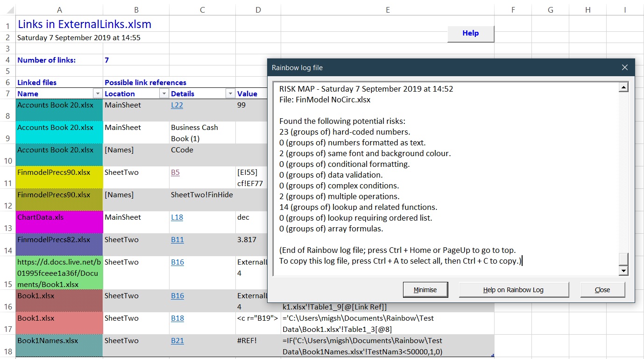
Task: Open the Location column filter dropdown
Action: coord(164,94)
